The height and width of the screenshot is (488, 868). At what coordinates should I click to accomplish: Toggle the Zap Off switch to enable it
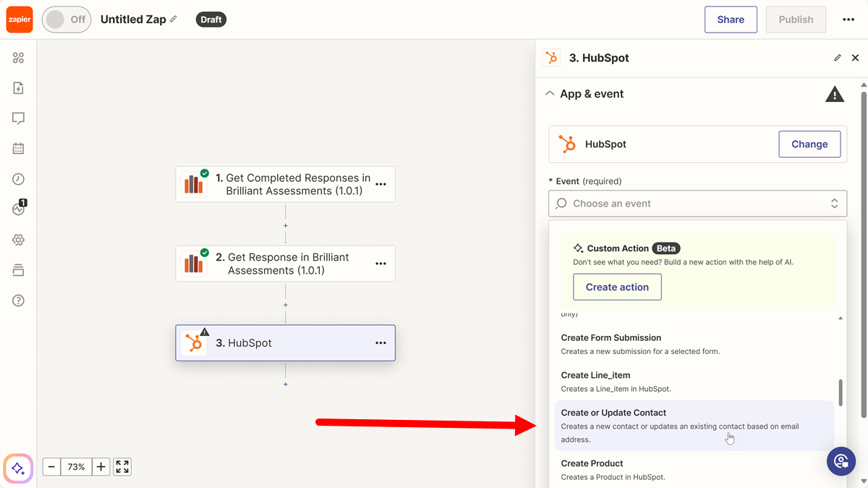coord(66,20)
